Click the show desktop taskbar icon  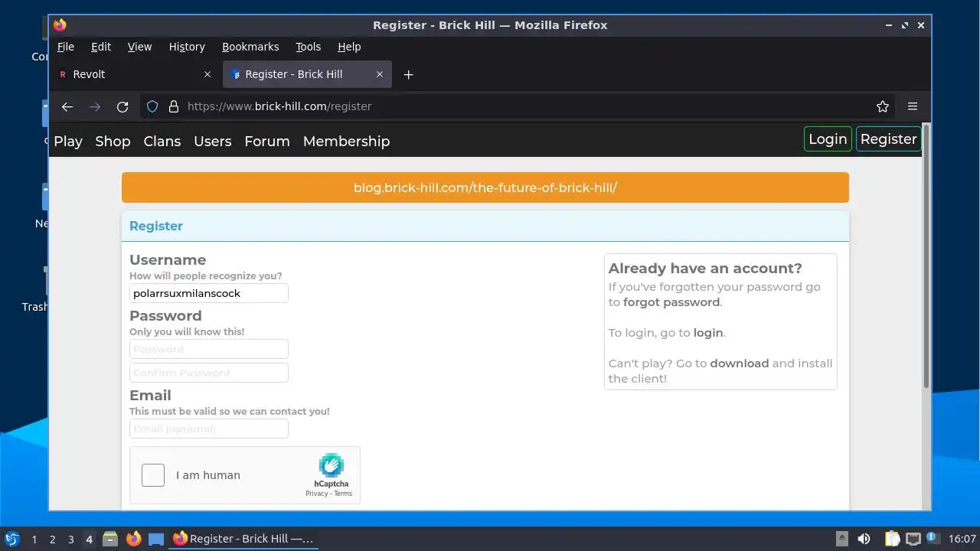[x=156, y=539]
